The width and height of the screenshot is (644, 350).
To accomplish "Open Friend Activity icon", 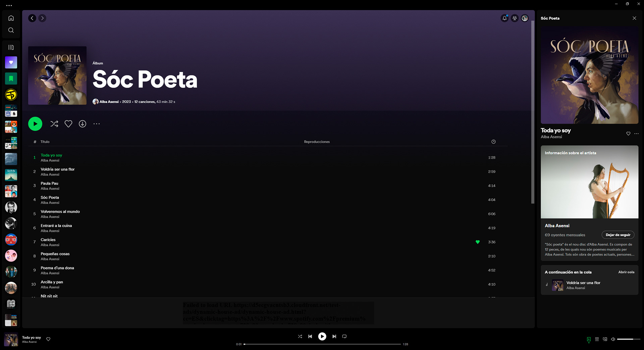I will (x=515, y=18).
